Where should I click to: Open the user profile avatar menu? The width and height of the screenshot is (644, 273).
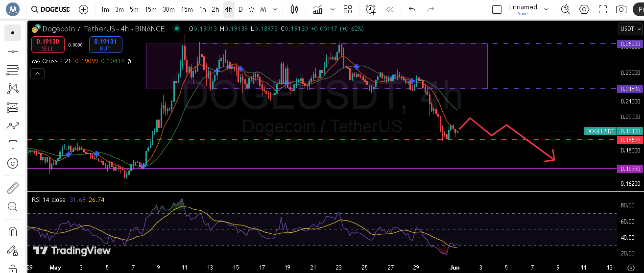point(13,9)
